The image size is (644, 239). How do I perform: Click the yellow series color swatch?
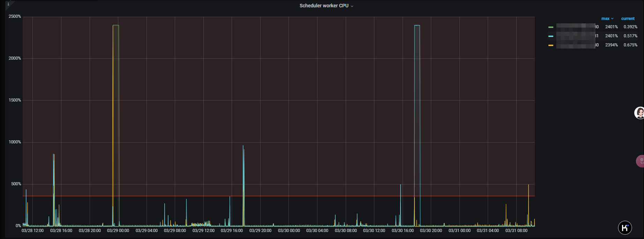pos(551,45)
